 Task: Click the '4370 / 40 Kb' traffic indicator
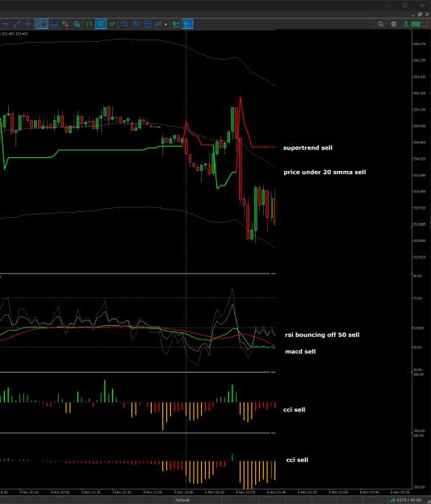point(406,500)
